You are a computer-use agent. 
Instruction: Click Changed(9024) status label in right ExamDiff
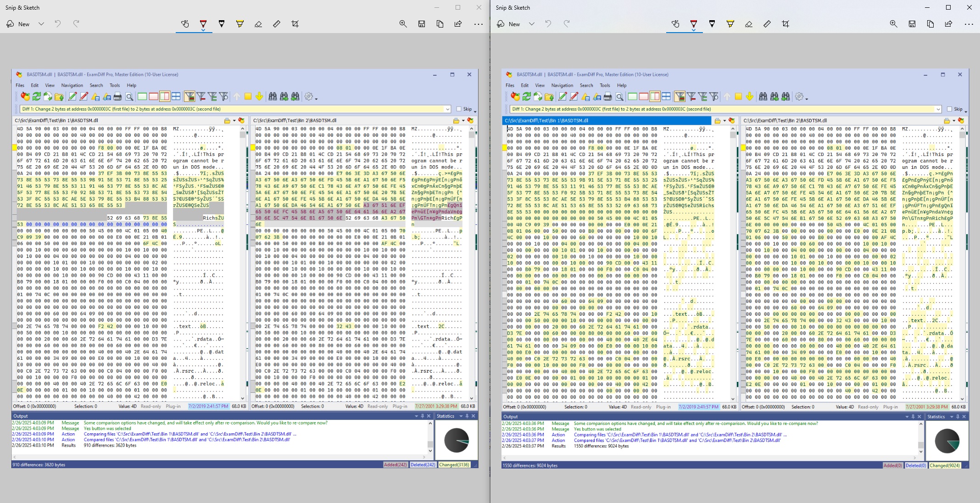(945, 465)
